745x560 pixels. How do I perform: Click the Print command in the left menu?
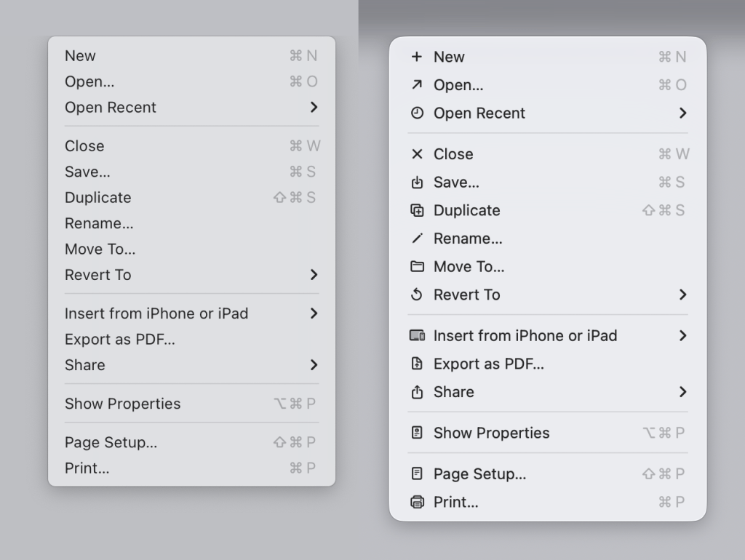(87, 468)
